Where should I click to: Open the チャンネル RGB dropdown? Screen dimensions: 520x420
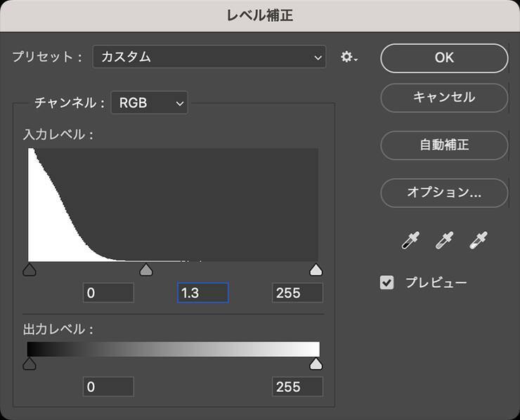tap(149, 103)
